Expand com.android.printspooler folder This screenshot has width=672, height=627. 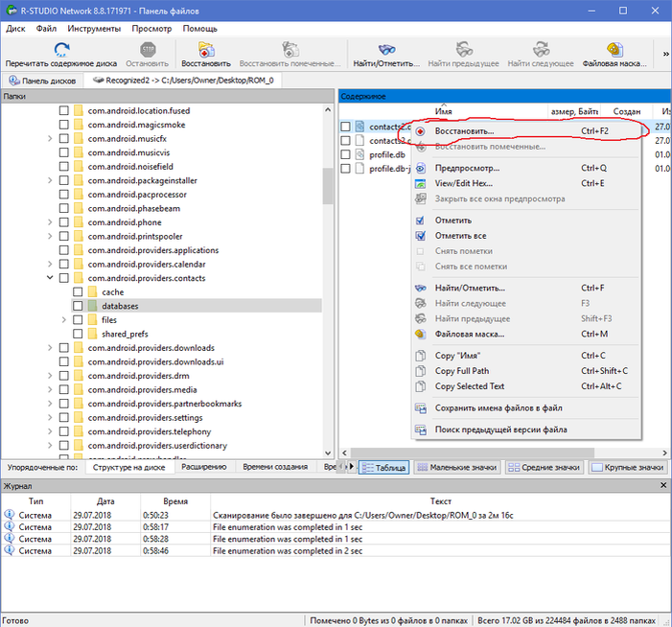tap(50, 236)
